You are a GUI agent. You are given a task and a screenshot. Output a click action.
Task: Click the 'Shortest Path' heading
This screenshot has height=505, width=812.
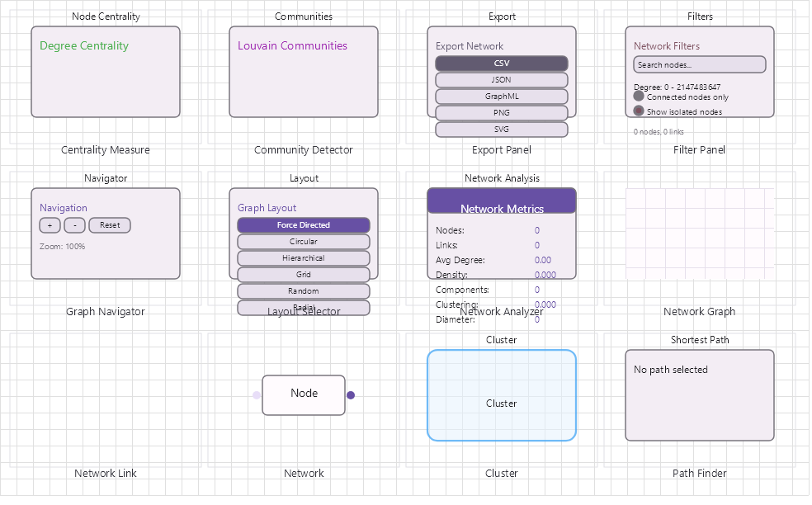tap(700, 340)
